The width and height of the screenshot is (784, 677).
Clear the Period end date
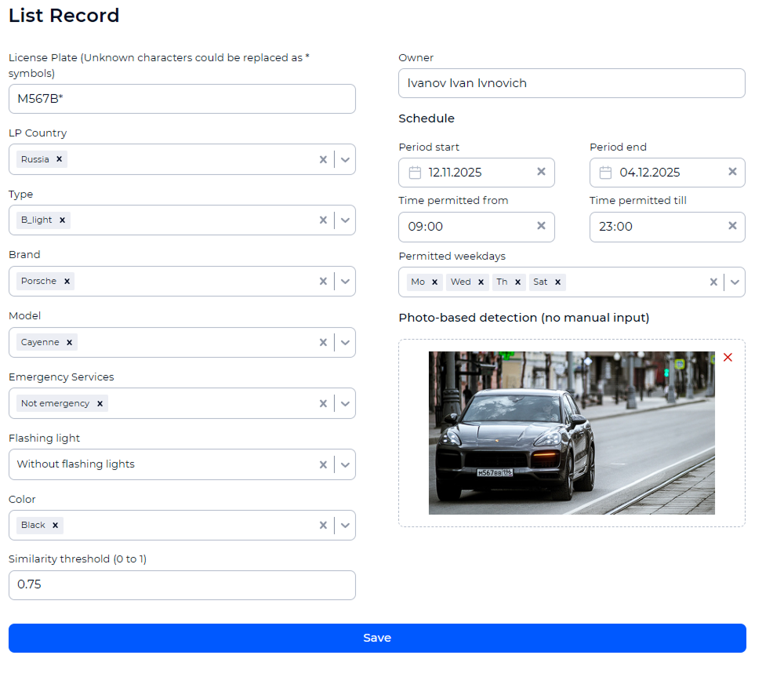click(x=732, y=173)
